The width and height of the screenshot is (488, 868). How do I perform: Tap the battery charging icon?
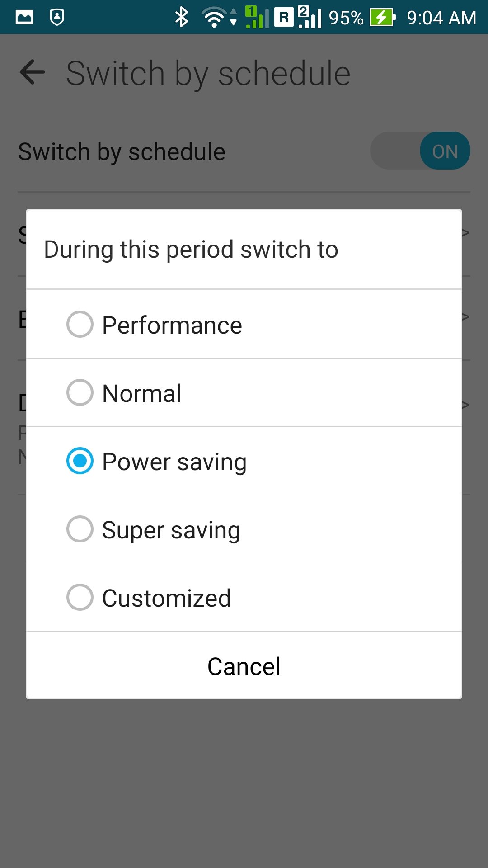click(382, 18)
